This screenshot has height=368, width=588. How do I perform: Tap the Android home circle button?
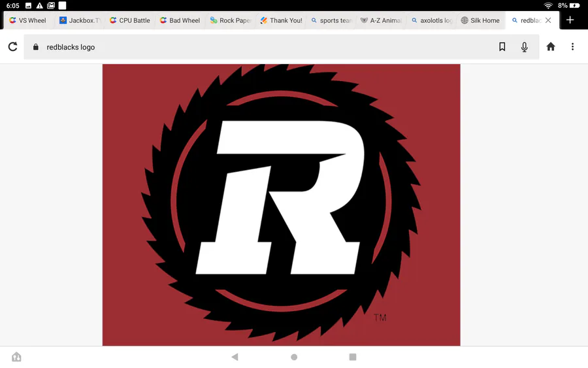click(x=294, y=357)
